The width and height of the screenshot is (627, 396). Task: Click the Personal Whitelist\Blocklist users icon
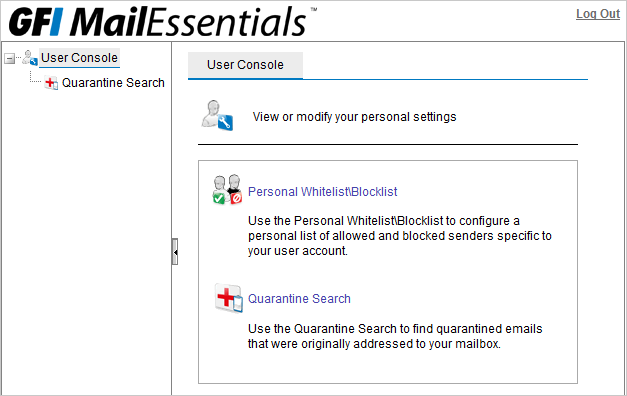(x=227, y=190)
